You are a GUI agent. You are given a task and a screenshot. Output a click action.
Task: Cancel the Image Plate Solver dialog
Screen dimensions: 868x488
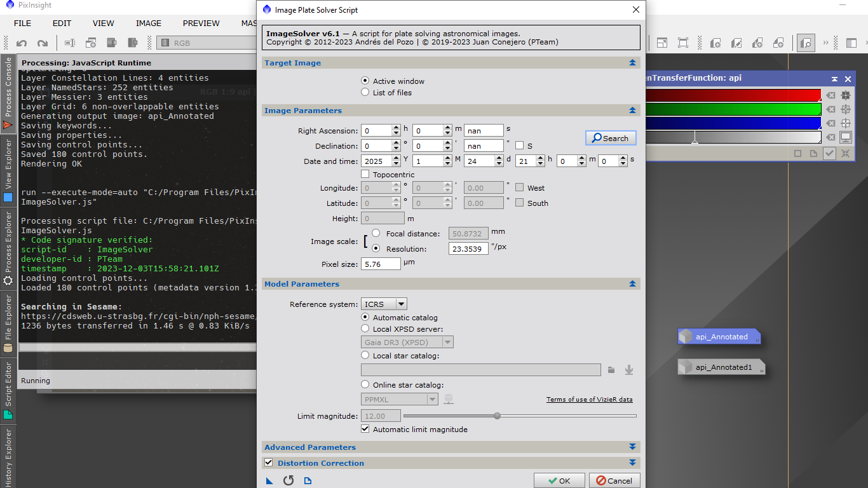click(x=614, y=481)
